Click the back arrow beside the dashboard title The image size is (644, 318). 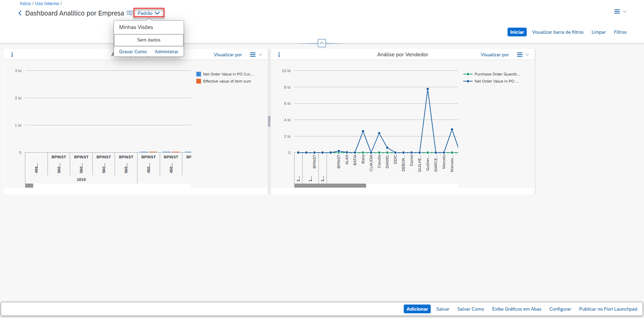coord(20,13)
